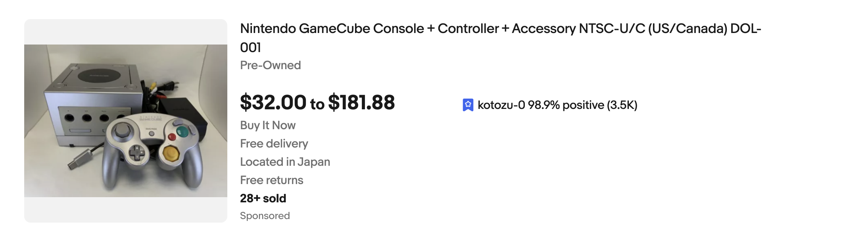This screenshot has height=225, width=868.
Task: Click the (3.5K) feedback count
Action: (622, 105)
